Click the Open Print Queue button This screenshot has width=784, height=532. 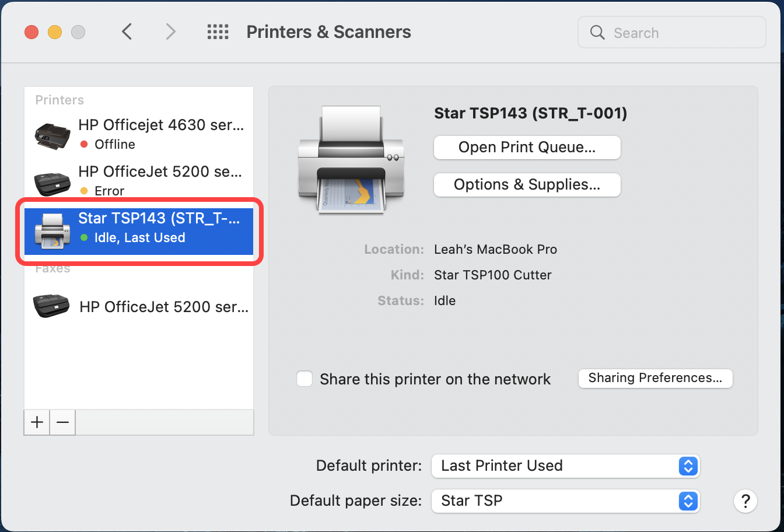point(527,148)
